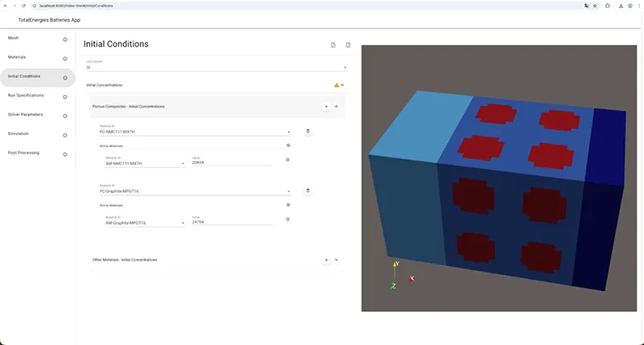The height and width of the screenshot is (345, 644).
Task: Open the PC-NMC111-MX7H Material ID dropdown
Action: point(196,130)
